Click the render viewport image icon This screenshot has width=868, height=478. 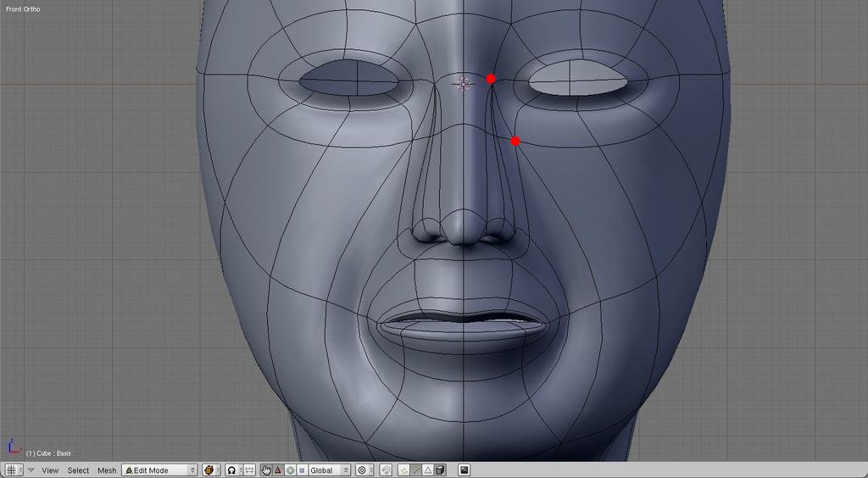click(464, 470)
